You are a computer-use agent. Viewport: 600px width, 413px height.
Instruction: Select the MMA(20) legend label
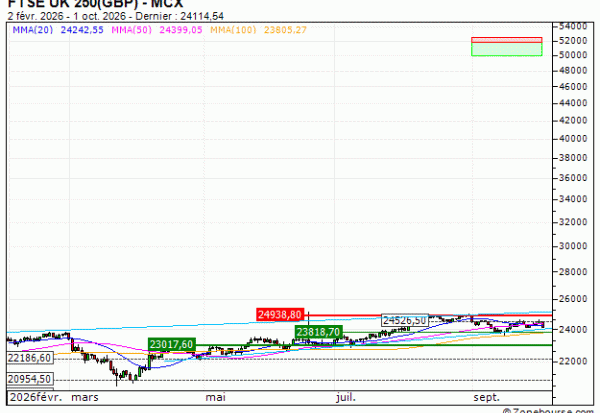(x=33, y=30)
